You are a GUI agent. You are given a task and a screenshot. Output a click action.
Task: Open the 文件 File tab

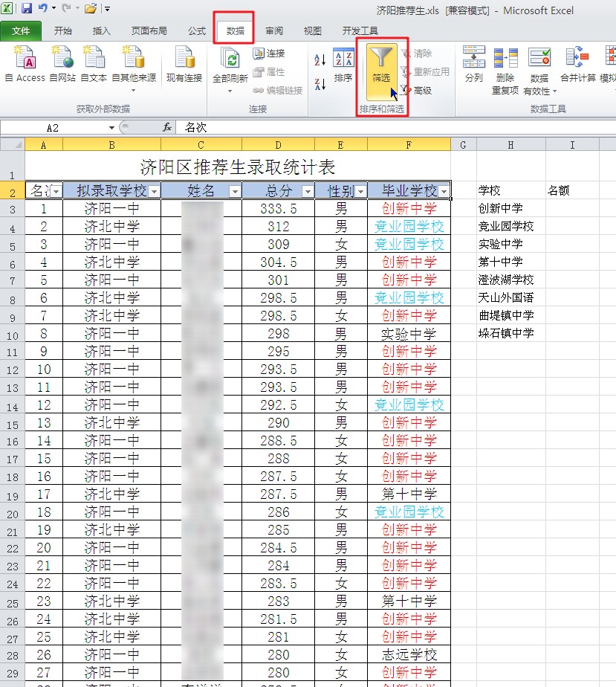pos(21,30)
